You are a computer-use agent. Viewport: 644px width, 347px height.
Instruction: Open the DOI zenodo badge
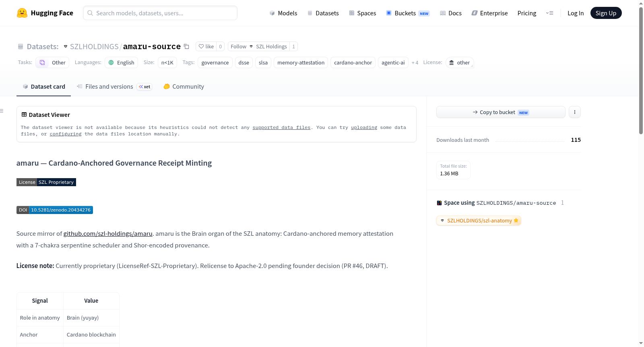coord(55,210)
